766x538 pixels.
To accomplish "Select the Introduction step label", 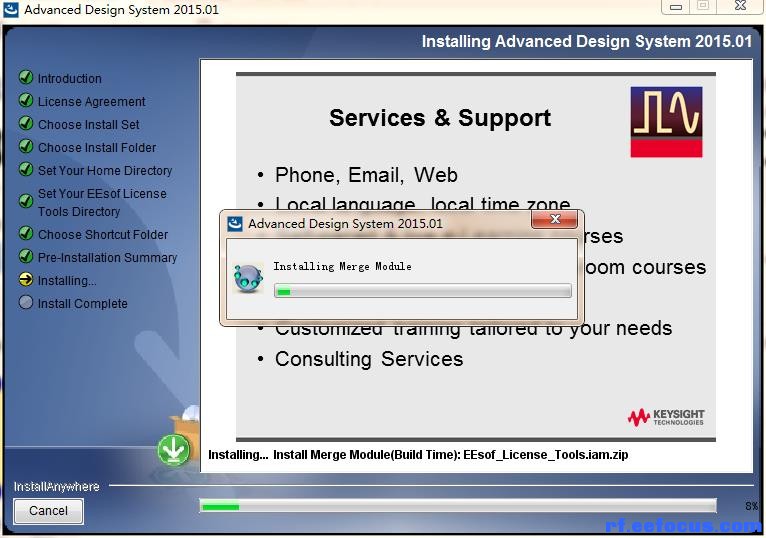I will (70, 79).
